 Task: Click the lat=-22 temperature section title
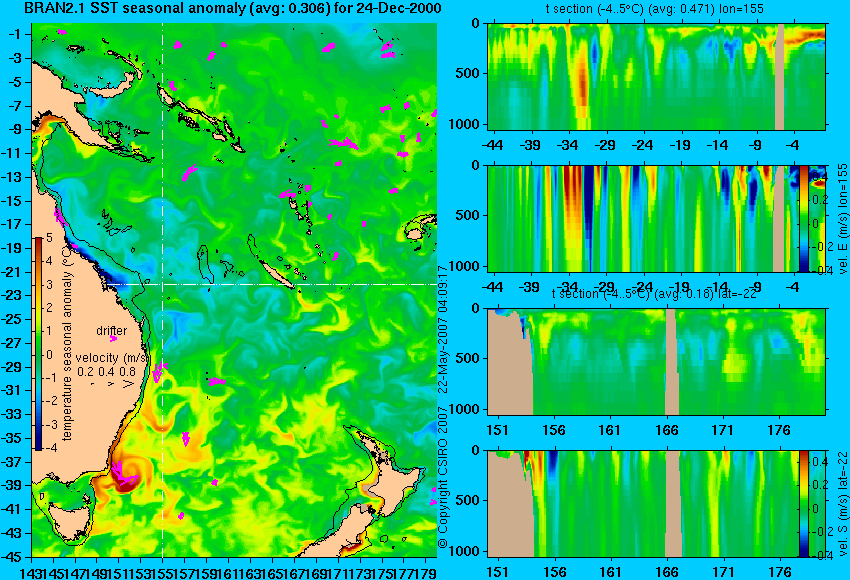[x=654, y=294]
